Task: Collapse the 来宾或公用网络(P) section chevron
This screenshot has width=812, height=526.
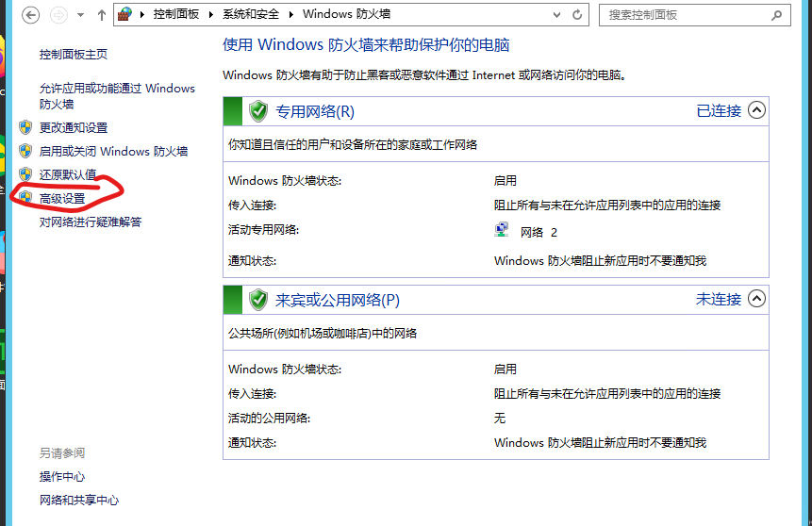Action: [x=755, y=299]
